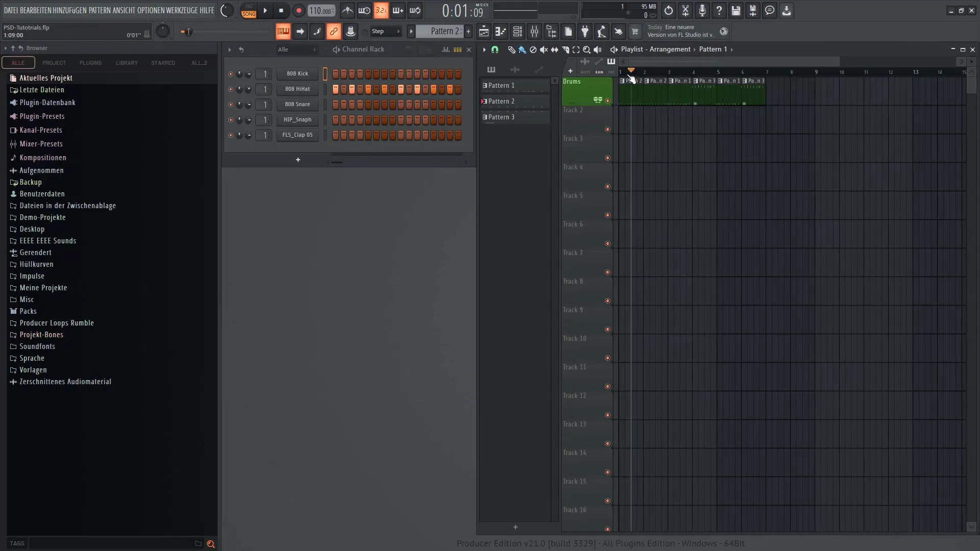The image size is (980, 551).
Task: Open the Alle channel filter dropdown
Action: (x=297, y=49)
